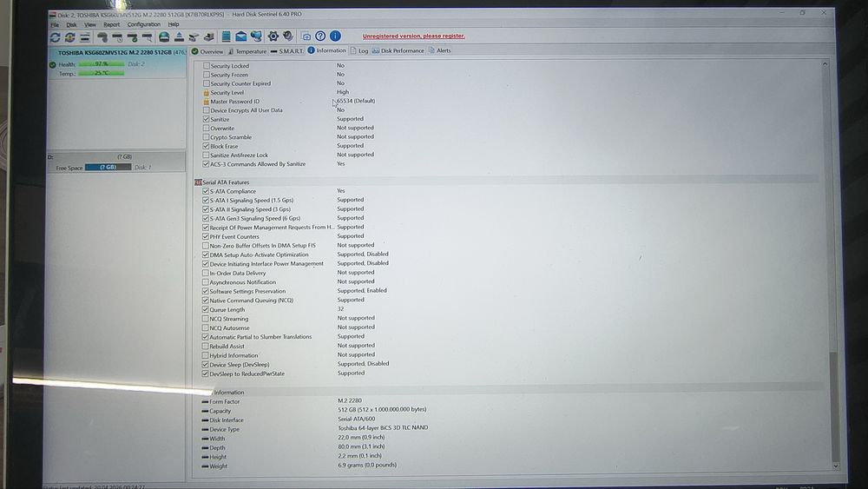Open the Disk menu

[71, 25]
